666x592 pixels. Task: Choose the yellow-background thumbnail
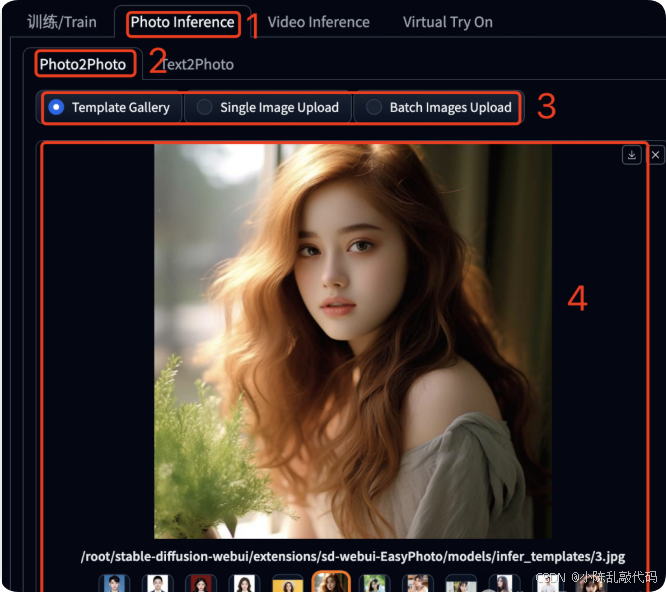point(288,583)
